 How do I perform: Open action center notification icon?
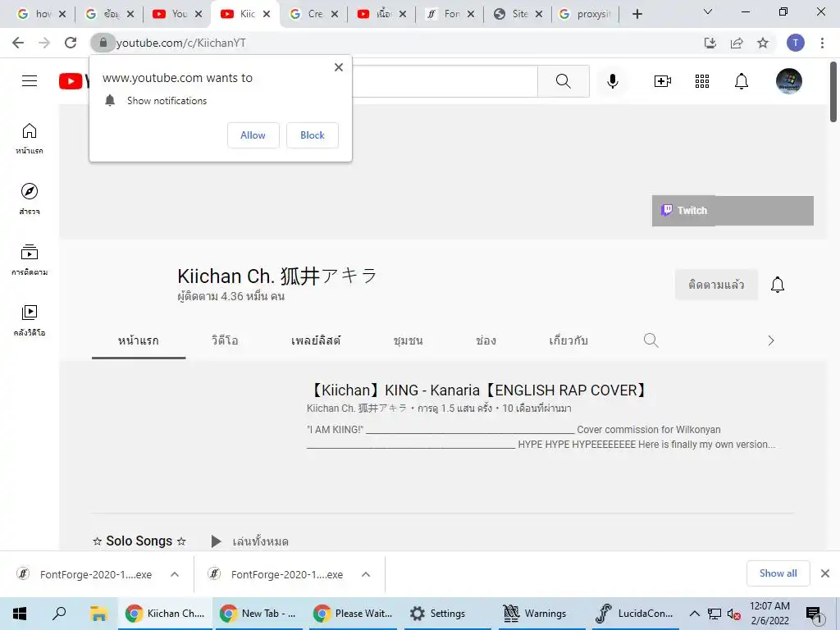(x=815, y=614)
